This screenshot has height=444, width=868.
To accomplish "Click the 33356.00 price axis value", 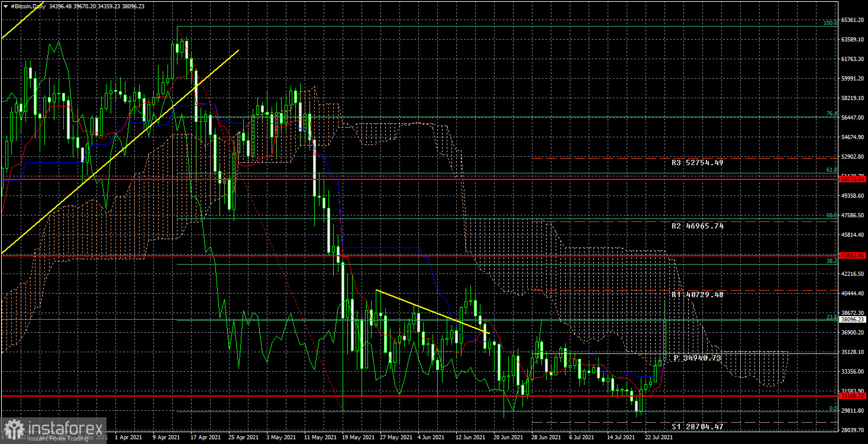I will (x=853, y=371).
